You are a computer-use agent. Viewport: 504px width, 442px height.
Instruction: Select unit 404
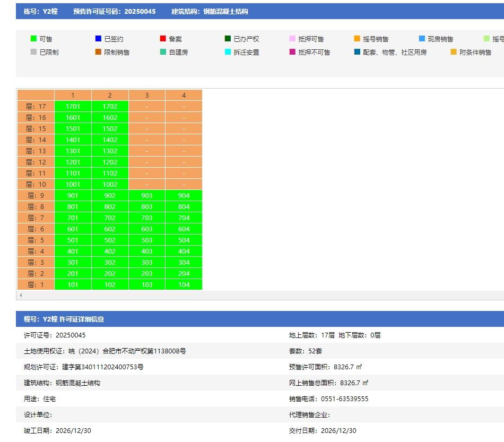tap(184, 252)
